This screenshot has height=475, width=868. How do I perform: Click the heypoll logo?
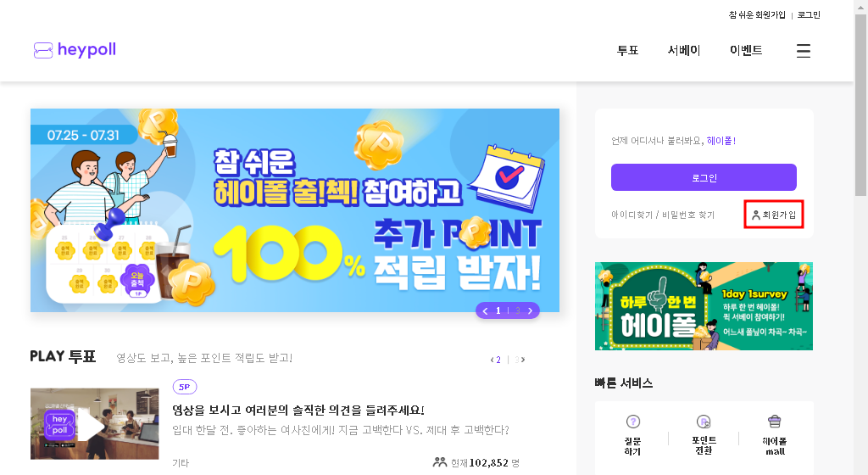[x=75, y=50]
